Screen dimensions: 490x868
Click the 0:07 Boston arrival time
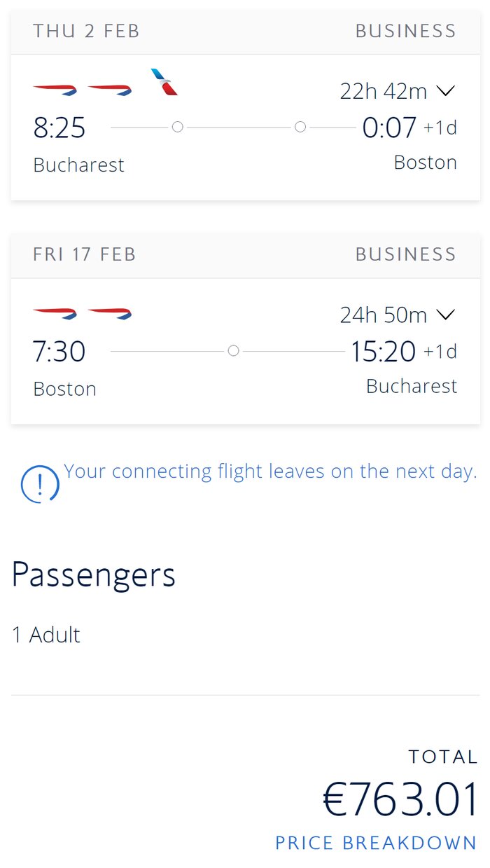click(x=390, y=128)
